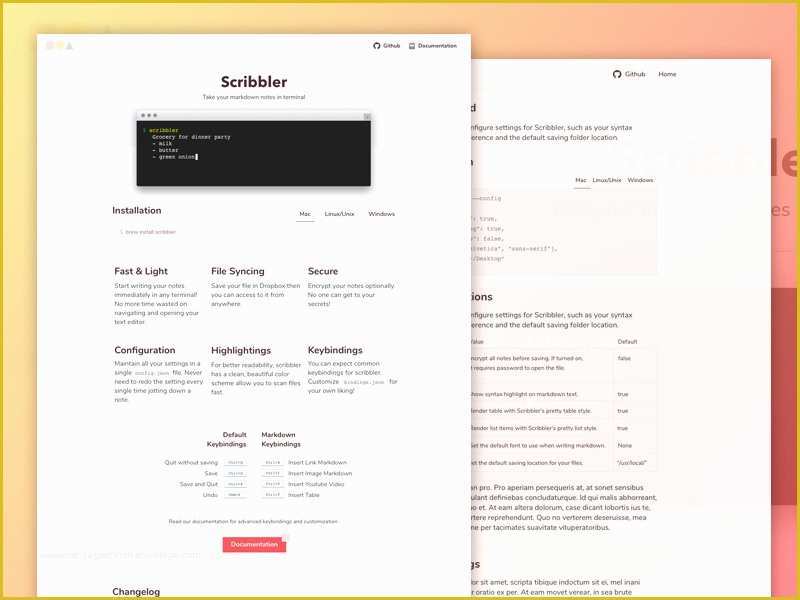Click the key next to Quit without saving
Image resolution: width=800 pixels, height=600 pixels.
click(236, 463)
